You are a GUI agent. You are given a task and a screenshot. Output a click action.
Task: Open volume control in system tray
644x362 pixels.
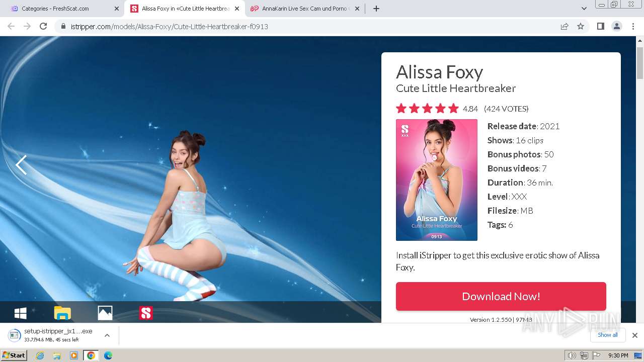[x=572, y=355]
